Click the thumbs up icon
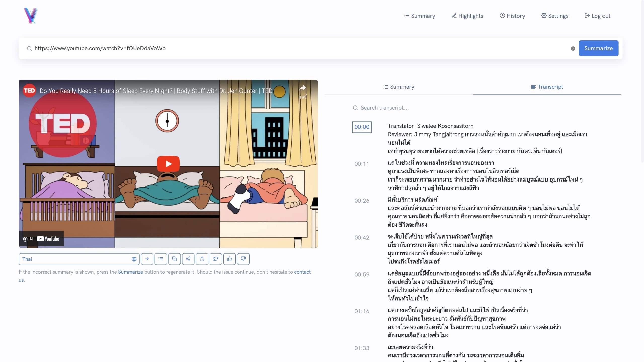The height and width of the screenshot is (362, 644). tap(229, 259)
